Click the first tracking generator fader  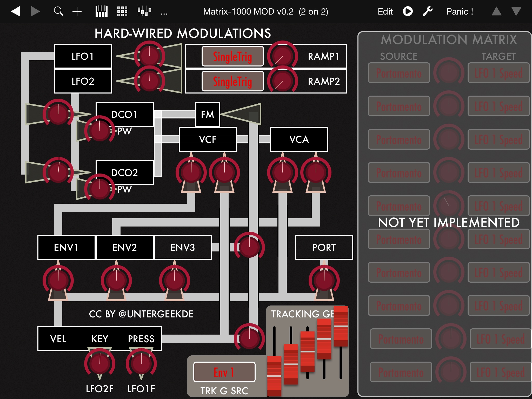pos(274,376)
